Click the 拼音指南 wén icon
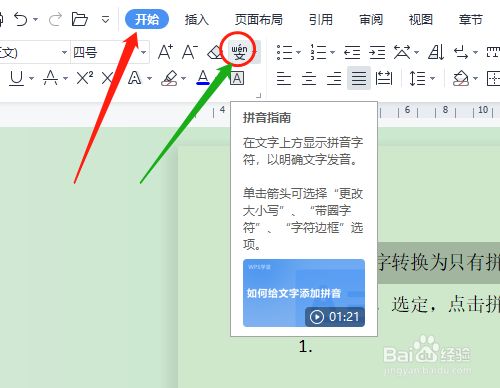500x388 pixels. [x=239, y=52]
